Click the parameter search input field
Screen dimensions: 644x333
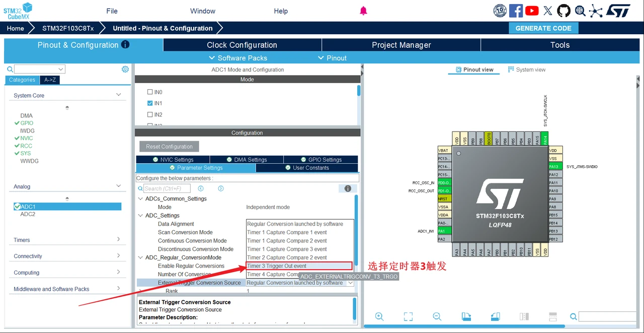click(167, 188)
